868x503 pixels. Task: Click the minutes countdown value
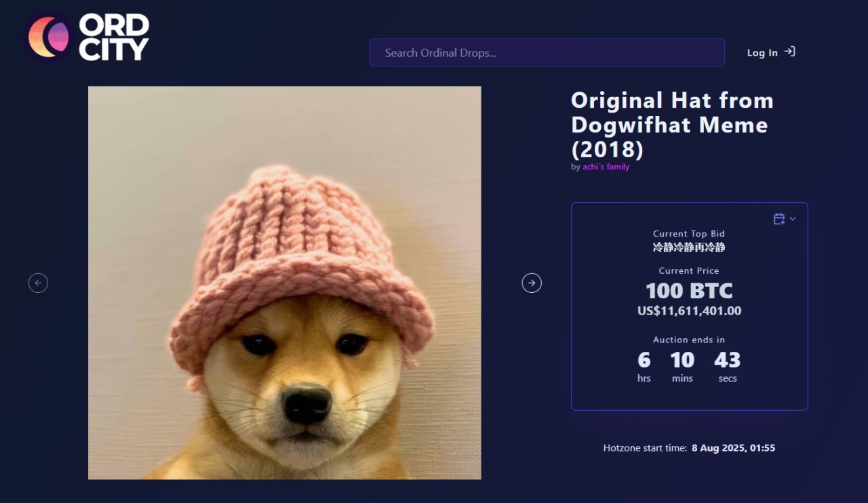(x=682, y=360)
